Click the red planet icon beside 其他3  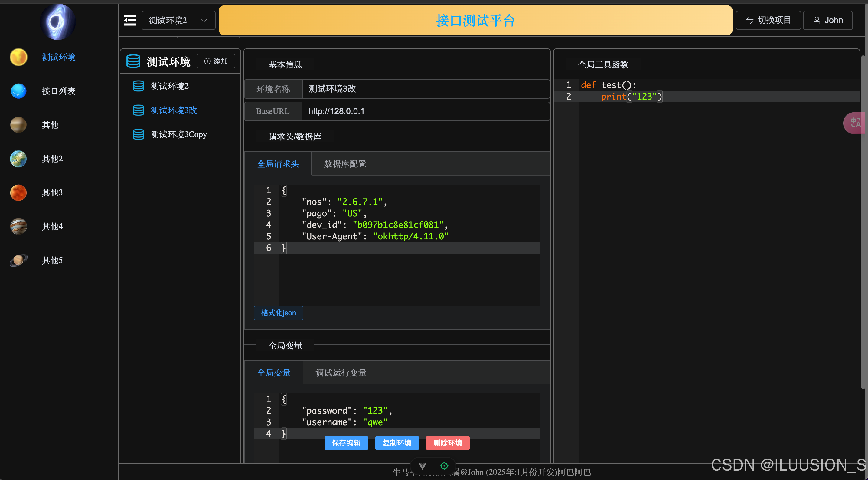18,192
